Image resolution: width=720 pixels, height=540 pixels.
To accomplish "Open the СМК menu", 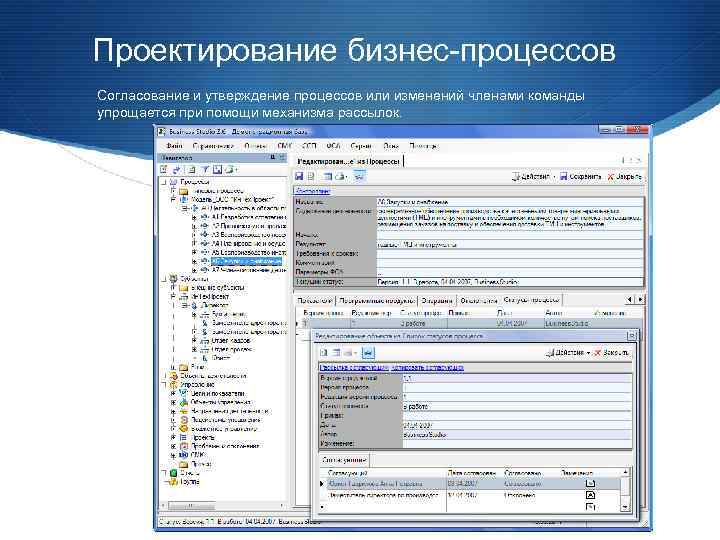I will coord(285,146).
